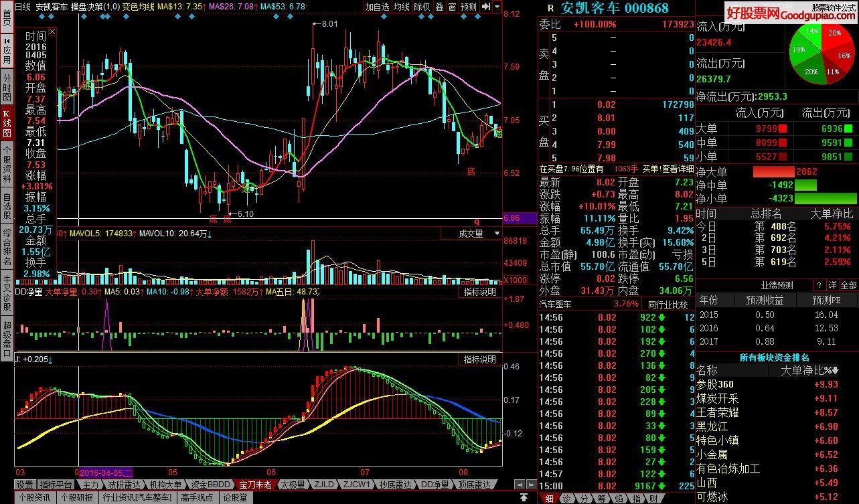Image resolution: width=859 pixels, height=504 pixels.
Task: Sort by 大单净比% column arrow
Action: (x=836, y=371)
